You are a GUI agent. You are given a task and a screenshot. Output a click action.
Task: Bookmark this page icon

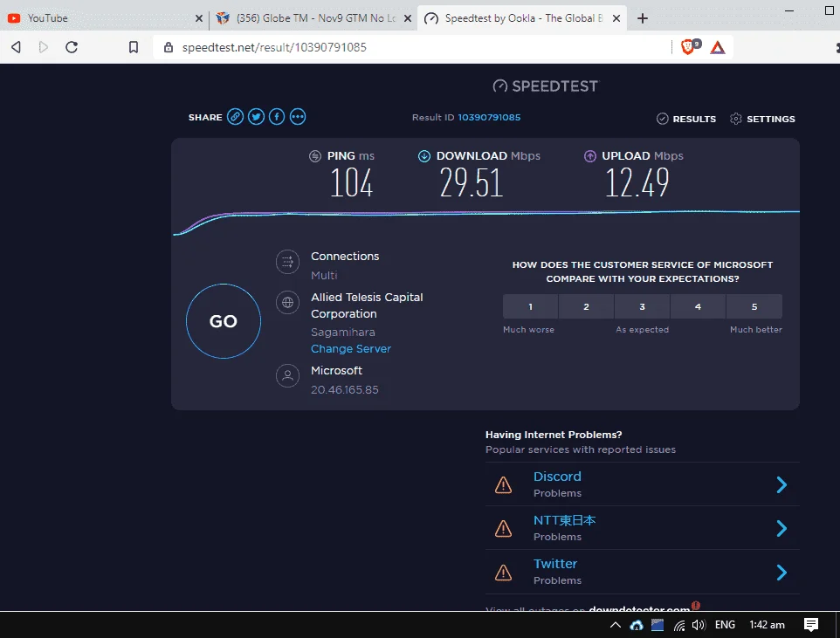coord(134,47)
